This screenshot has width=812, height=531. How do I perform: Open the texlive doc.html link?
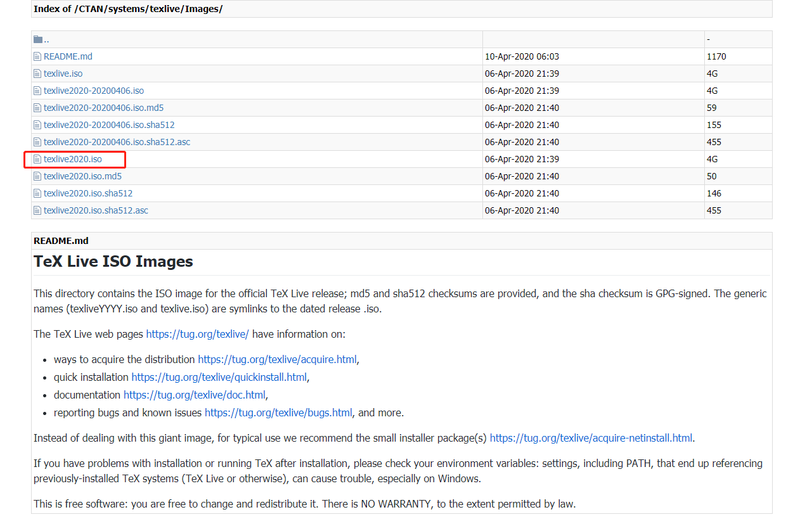pyautogui.click(x=195, y=395)
